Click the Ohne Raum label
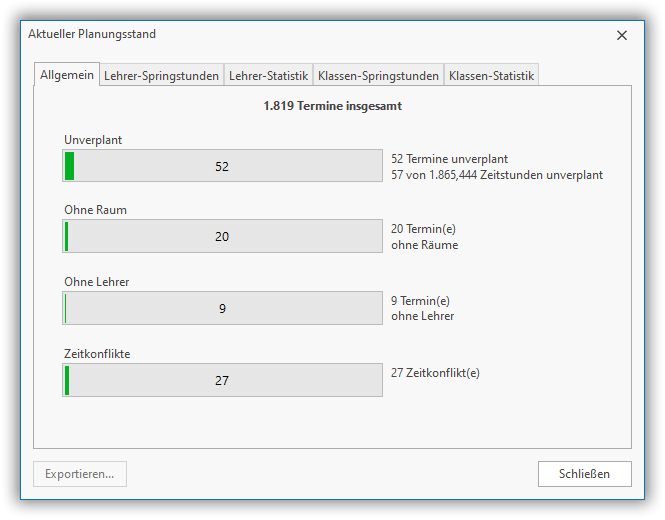 pyautogui.click(x=95, y=210)
